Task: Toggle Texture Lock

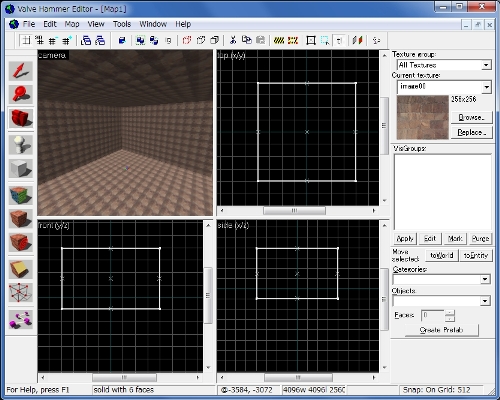Action: (339, 41)
